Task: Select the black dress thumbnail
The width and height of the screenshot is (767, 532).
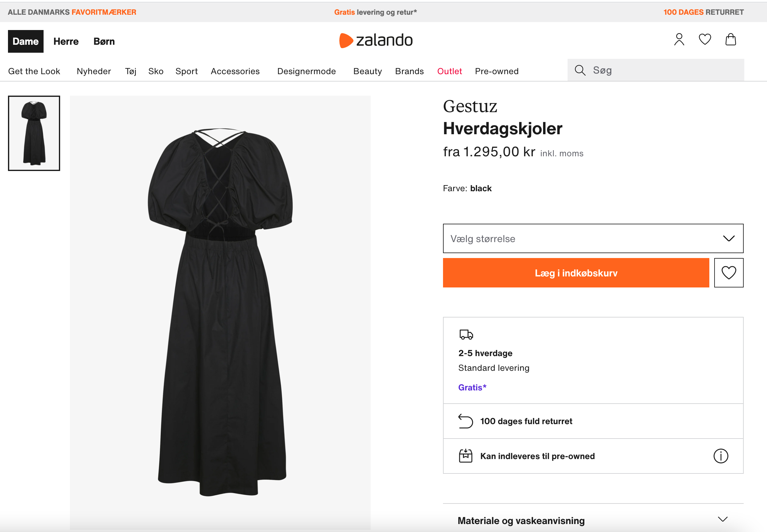Action: click(34, 133)
